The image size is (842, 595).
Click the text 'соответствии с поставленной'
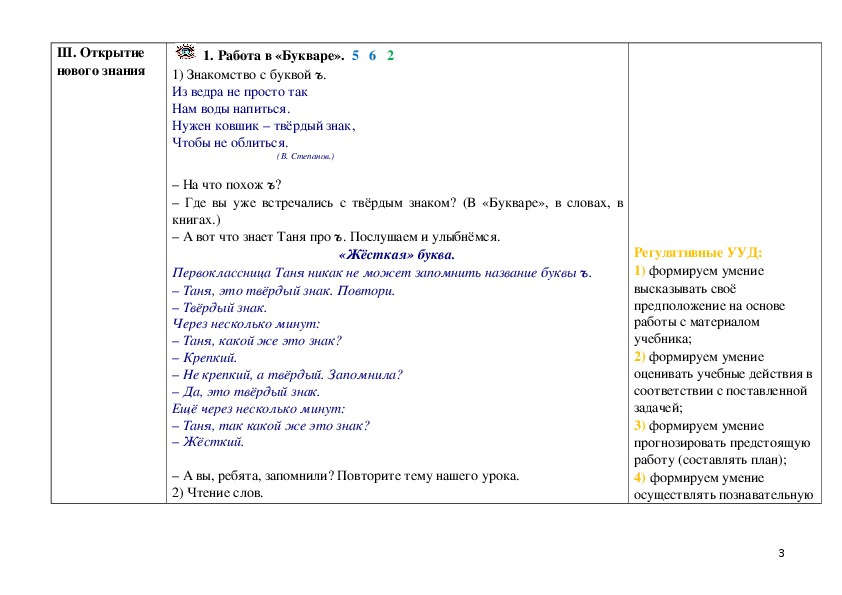click(721, 391)
